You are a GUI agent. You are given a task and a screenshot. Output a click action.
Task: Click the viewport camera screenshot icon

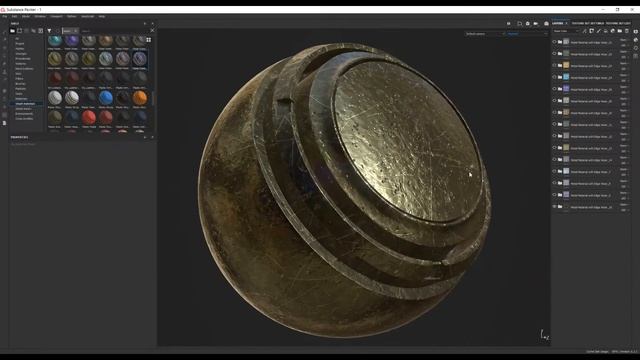point(528,24)
